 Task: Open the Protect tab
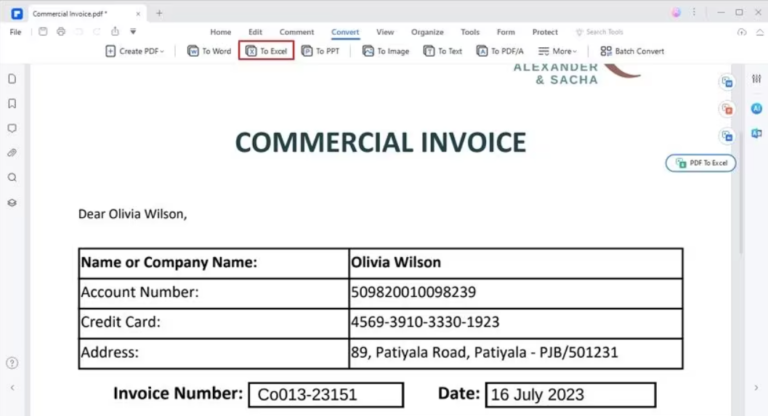pos(545,32)
